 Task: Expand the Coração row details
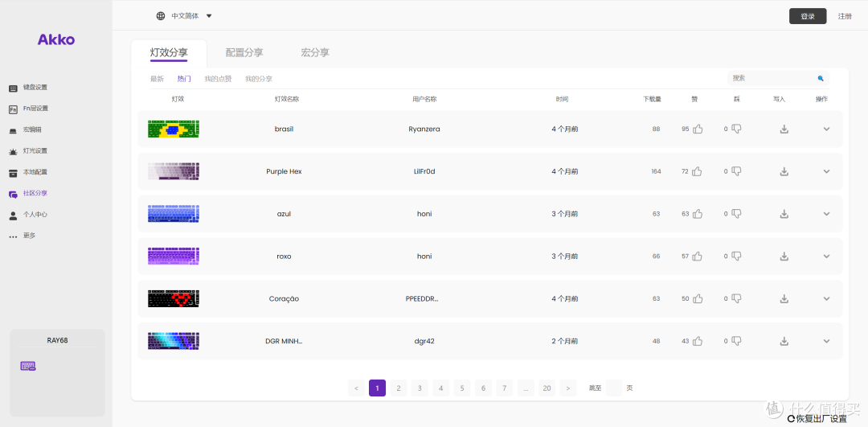pos(826,298)
